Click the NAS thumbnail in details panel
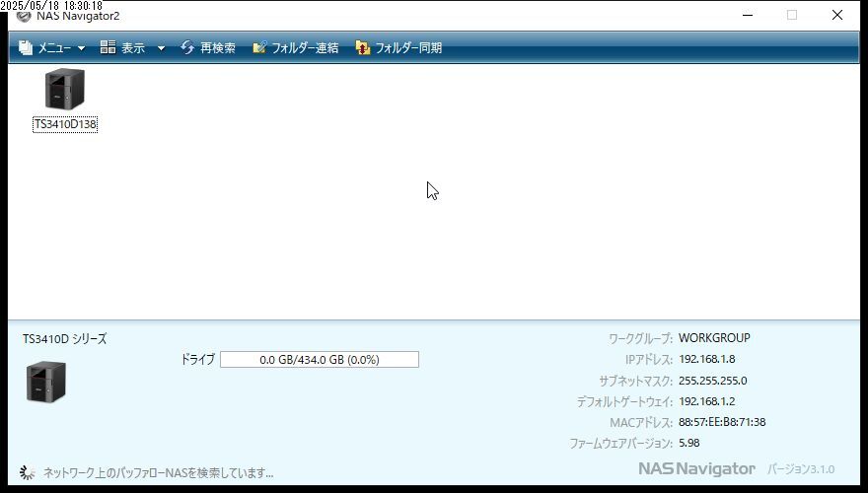 coord(46,382)
